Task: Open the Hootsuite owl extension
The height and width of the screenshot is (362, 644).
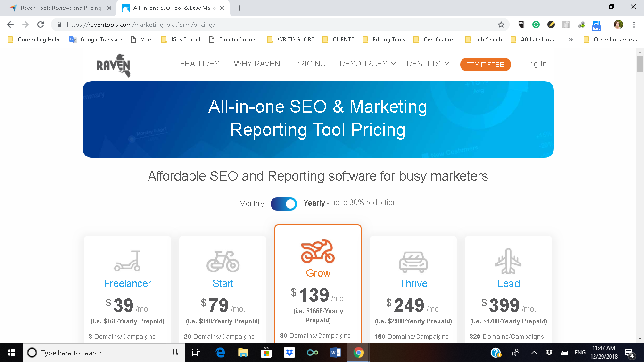Action: click(521, 25)
